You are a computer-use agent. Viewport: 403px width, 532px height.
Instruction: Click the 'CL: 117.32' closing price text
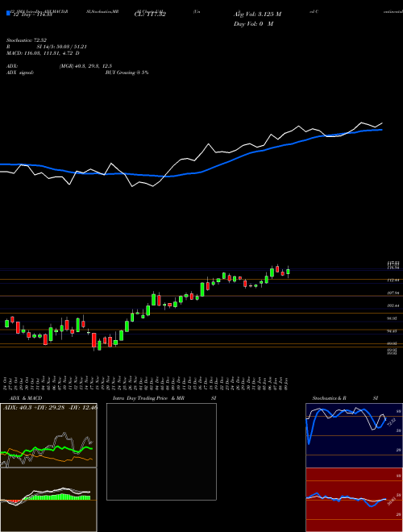[x=150, y=15]
